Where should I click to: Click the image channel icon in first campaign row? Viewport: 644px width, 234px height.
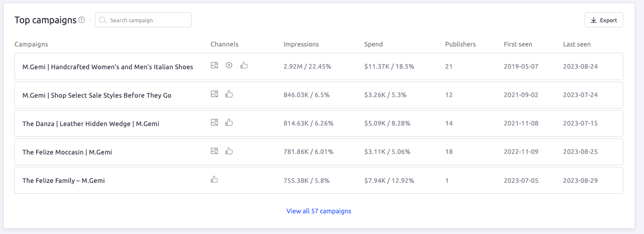tap(214, 66)
